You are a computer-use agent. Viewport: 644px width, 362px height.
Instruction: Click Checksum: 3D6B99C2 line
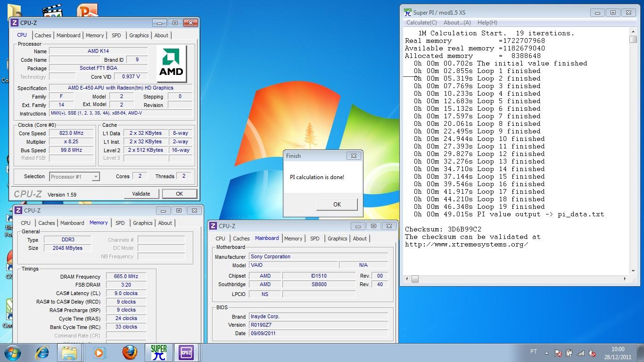click(443, 230)
